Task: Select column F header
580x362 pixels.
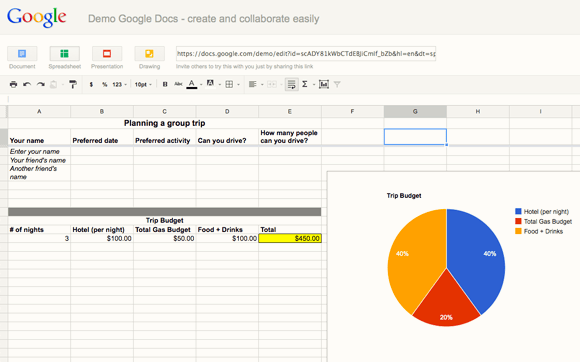Action: click(x=353, y=111)
